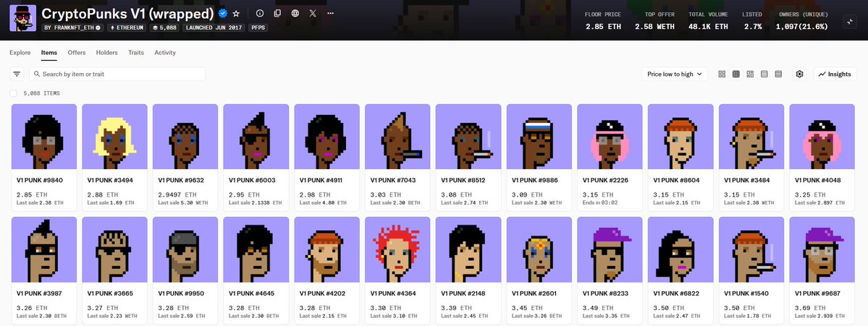Search by item or trait field
Viewport: 868px width, 326px height.
pos(117,74)
